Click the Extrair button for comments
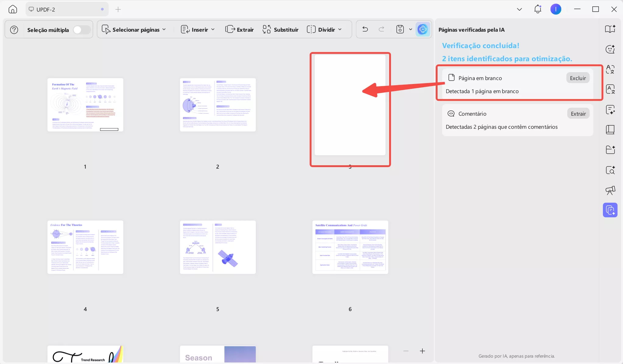The height and width of the screenshot is (364, 623). (x=578, y=114)
